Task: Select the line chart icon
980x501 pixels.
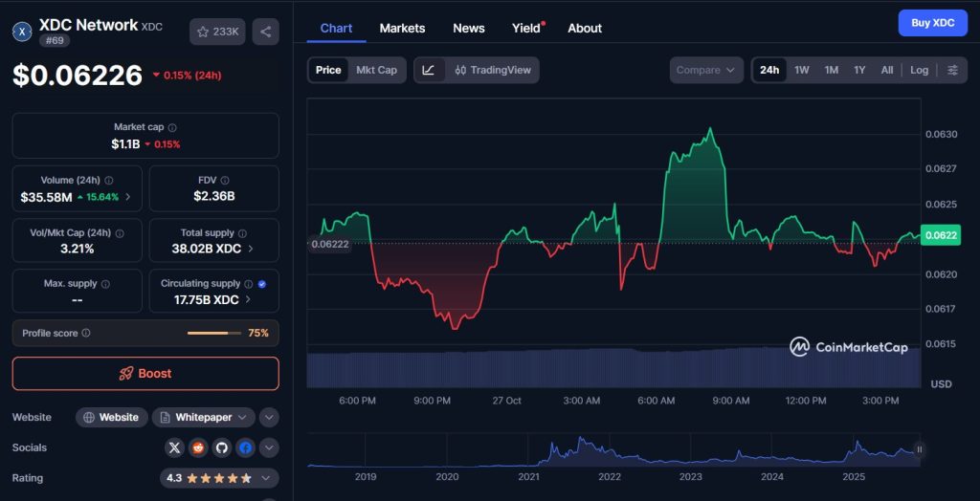Action: coord(429,70)
